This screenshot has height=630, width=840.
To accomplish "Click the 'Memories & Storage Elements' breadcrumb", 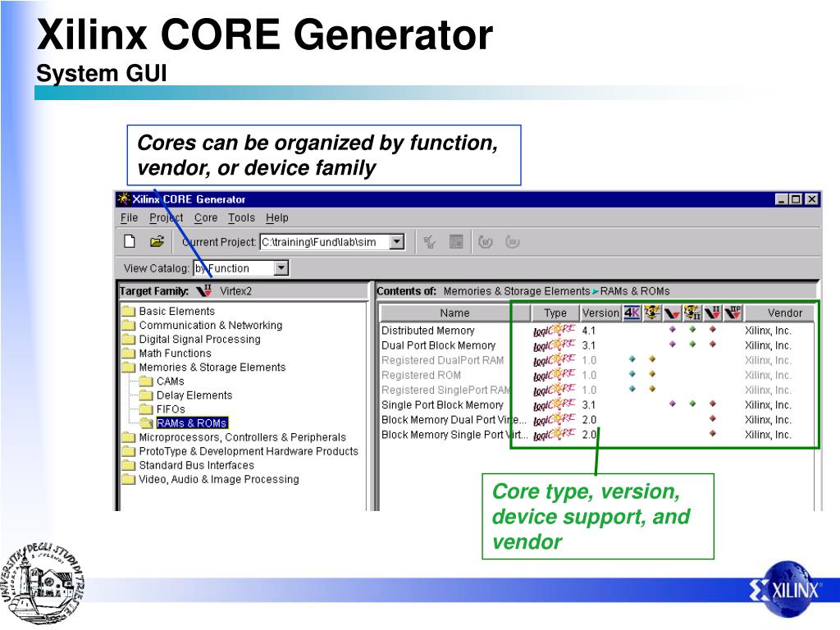I will pos(517,291).
